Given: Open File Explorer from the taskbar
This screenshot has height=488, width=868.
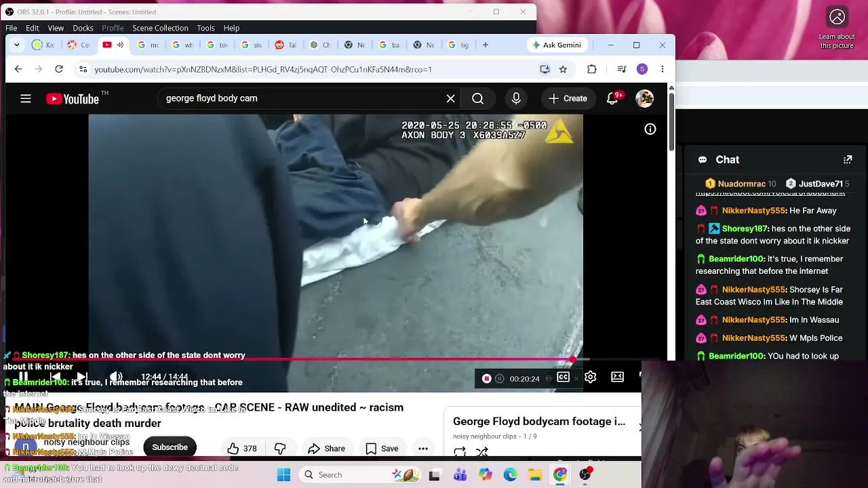Looking at the screenshot, I should tap(535, 475).
